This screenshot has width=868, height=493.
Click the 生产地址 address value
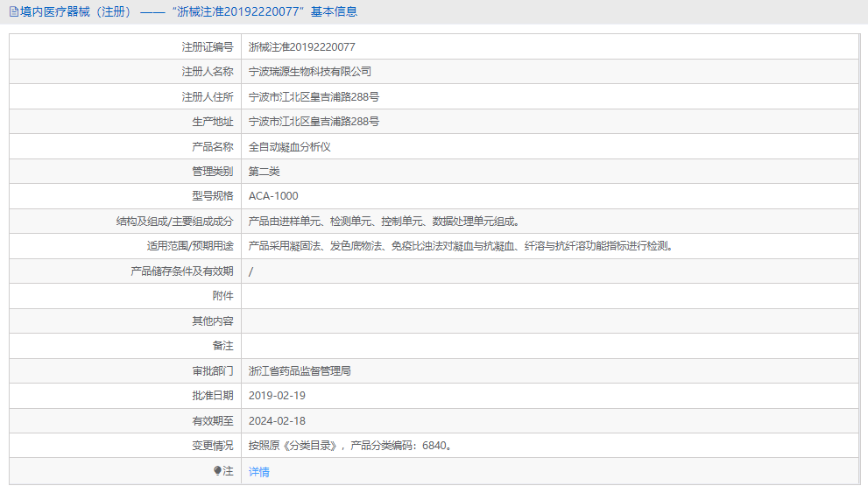point(314,121)
